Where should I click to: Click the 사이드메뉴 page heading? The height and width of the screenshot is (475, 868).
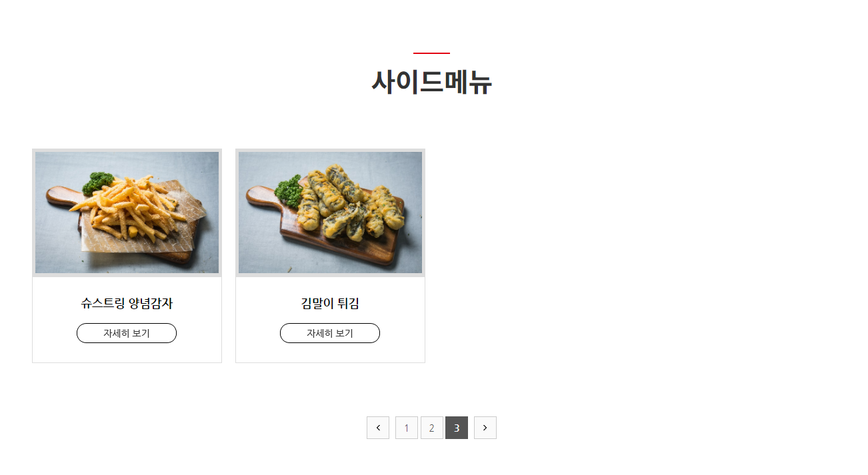pos(432,83)
